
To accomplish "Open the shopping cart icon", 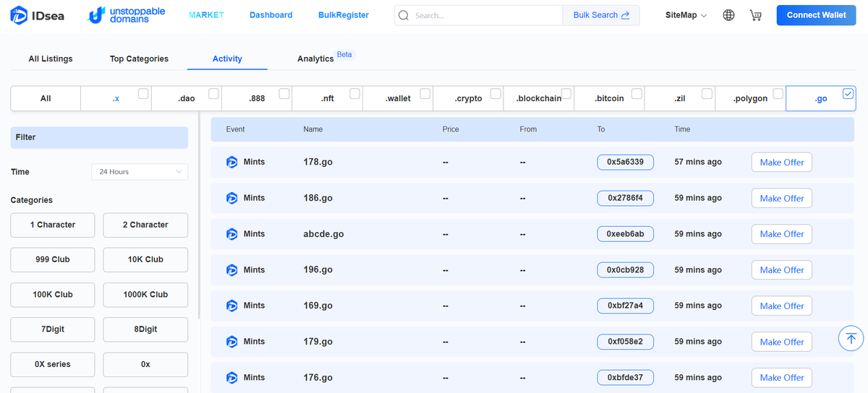I will coord(756,15).
